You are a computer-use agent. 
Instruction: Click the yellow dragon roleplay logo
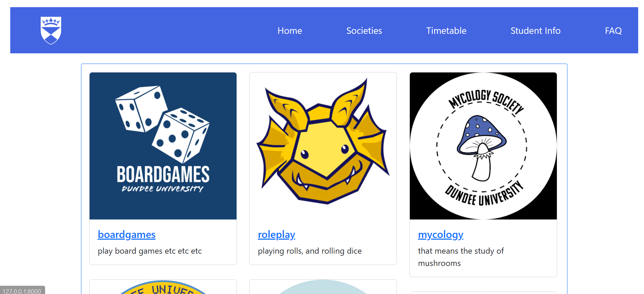point(323,141)
